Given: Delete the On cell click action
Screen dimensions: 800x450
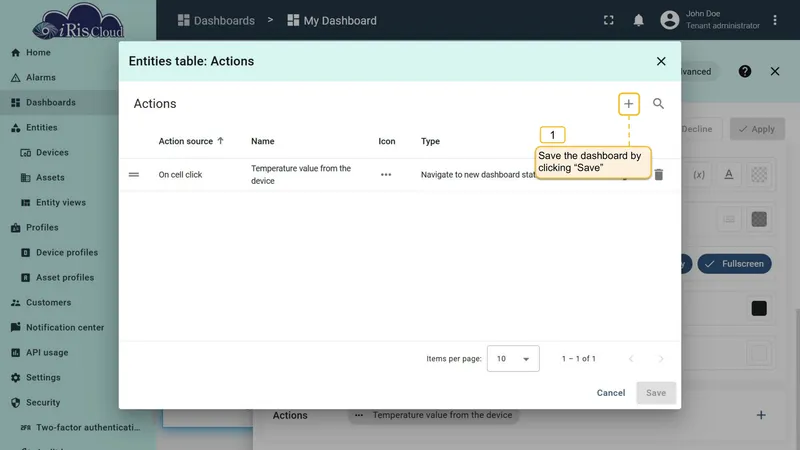Looking at the screenshot, I should click(x=659, y=174).
